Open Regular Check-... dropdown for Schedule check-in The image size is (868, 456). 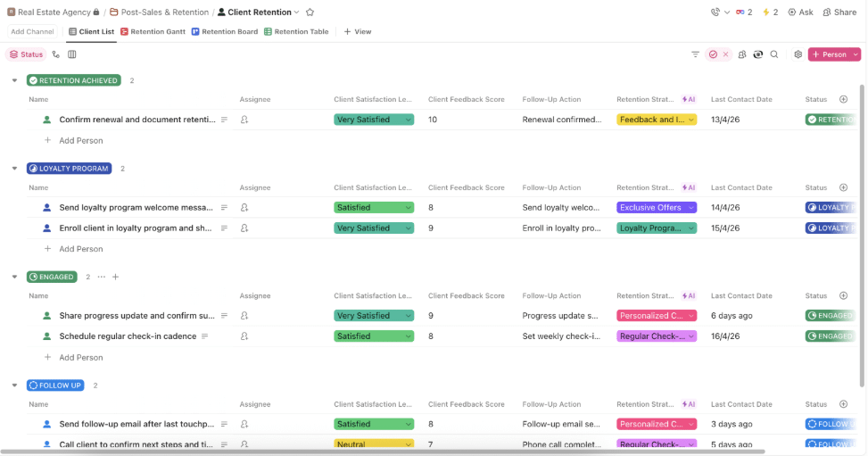657,336
